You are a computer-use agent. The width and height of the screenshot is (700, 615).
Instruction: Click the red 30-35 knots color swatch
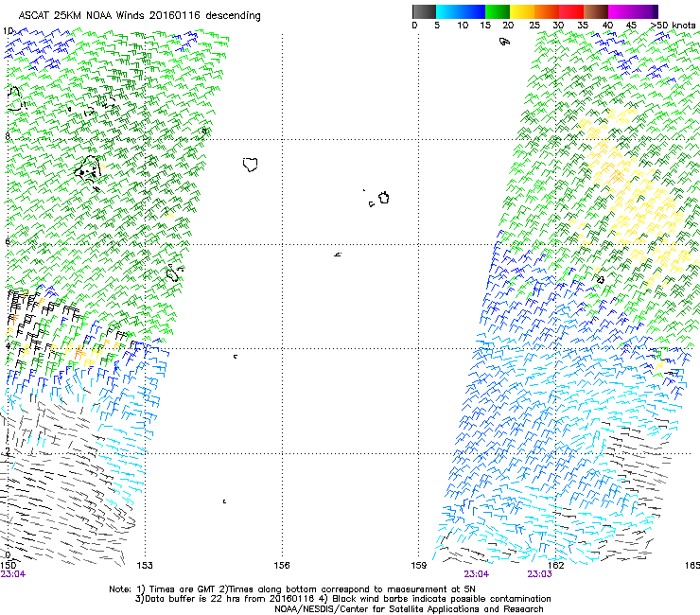click(571, 11)
